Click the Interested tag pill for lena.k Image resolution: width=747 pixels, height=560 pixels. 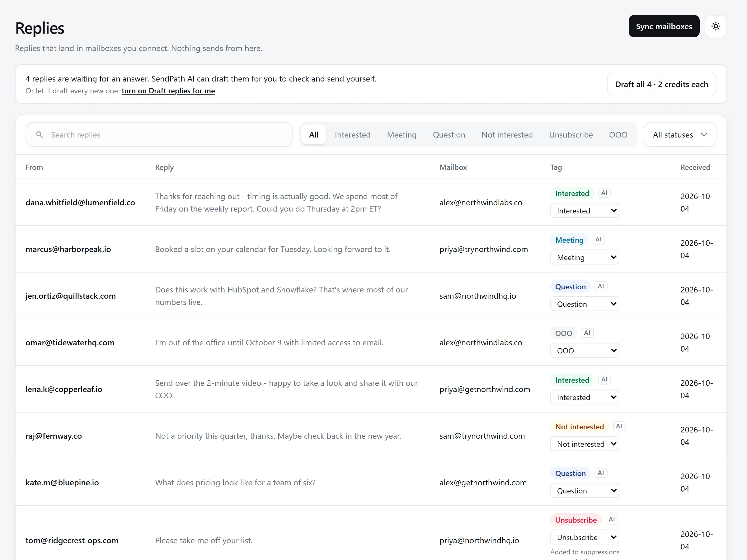click(x=572, y=380)
